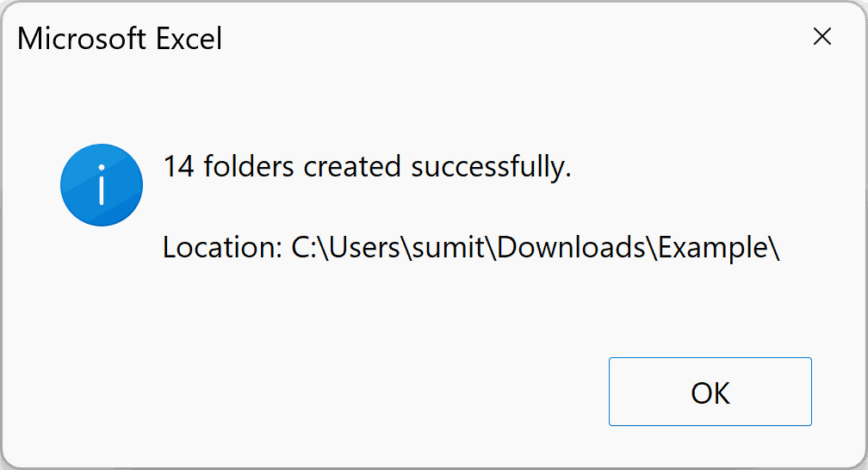Click the white letter i inside the icon

pos(102,185)
